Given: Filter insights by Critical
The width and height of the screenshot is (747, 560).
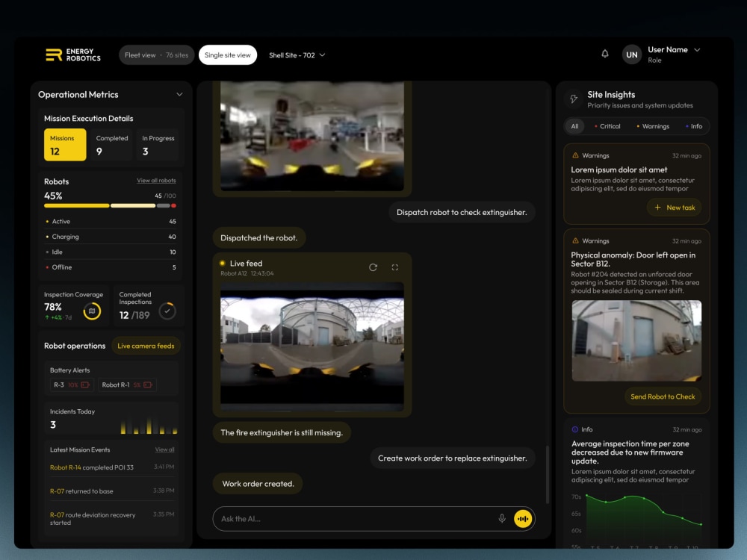Looking at the screenshot, I should tap(607, 126).
